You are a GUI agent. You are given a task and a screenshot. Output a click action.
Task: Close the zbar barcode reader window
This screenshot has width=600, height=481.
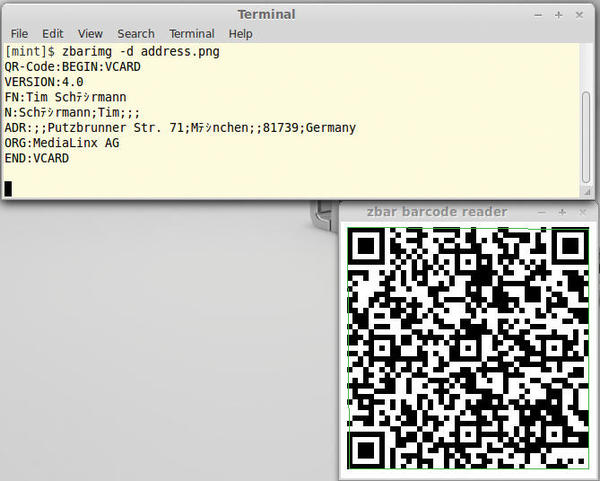click(582, 212)
